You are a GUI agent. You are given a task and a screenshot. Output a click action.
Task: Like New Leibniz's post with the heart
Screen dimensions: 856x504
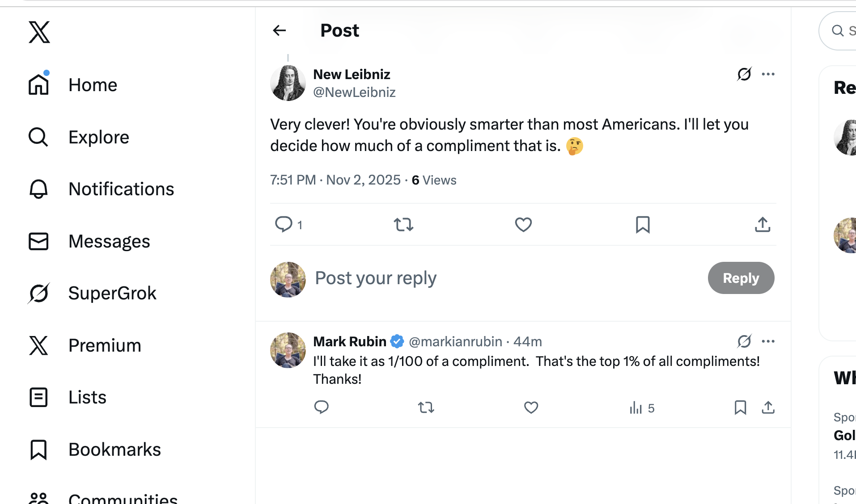pyautogui.click(x=523, y=225)
